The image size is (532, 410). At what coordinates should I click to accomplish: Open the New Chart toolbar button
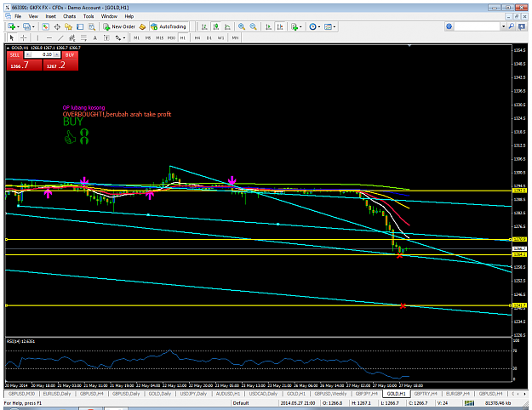[12, 26]
